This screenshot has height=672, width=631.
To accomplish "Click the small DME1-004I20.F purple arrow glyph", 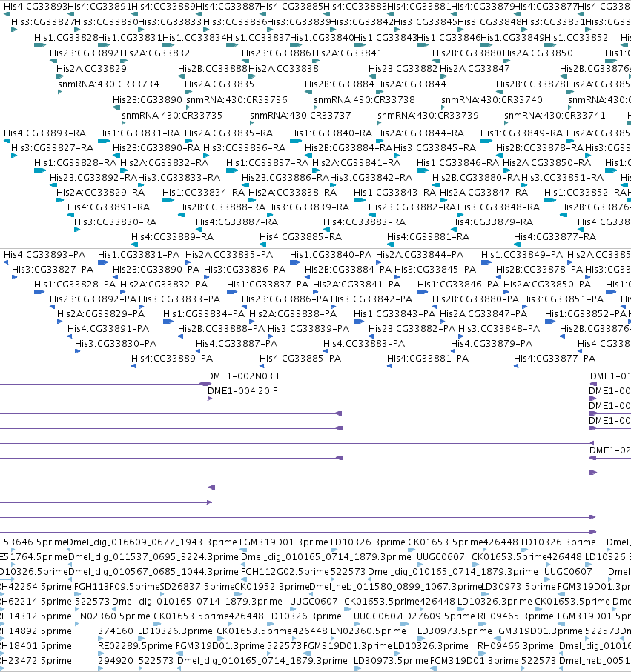I will [x=210, y=399].
